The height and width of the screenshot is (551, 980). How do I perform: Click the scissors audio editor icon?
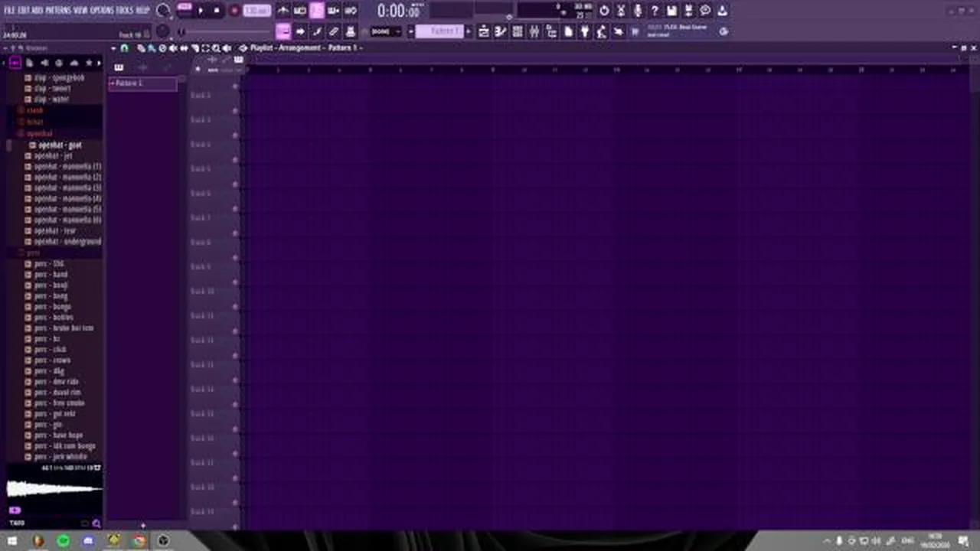click(x=621, y=11)
